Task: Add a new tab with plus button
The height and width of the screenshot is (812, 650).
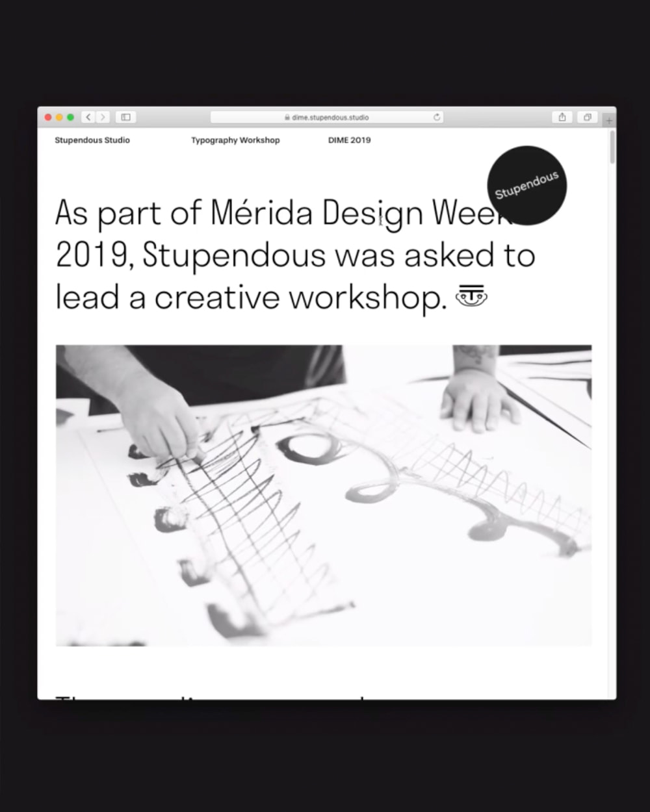Action: tap(609, 120)
